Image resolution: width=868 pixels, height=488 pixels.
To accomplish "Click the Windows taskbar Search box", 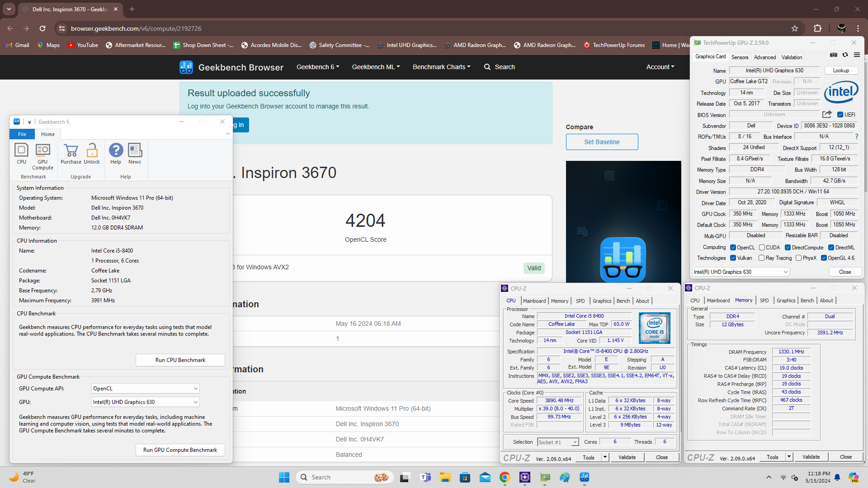I will pyautogui.click(x=345, y=477).
